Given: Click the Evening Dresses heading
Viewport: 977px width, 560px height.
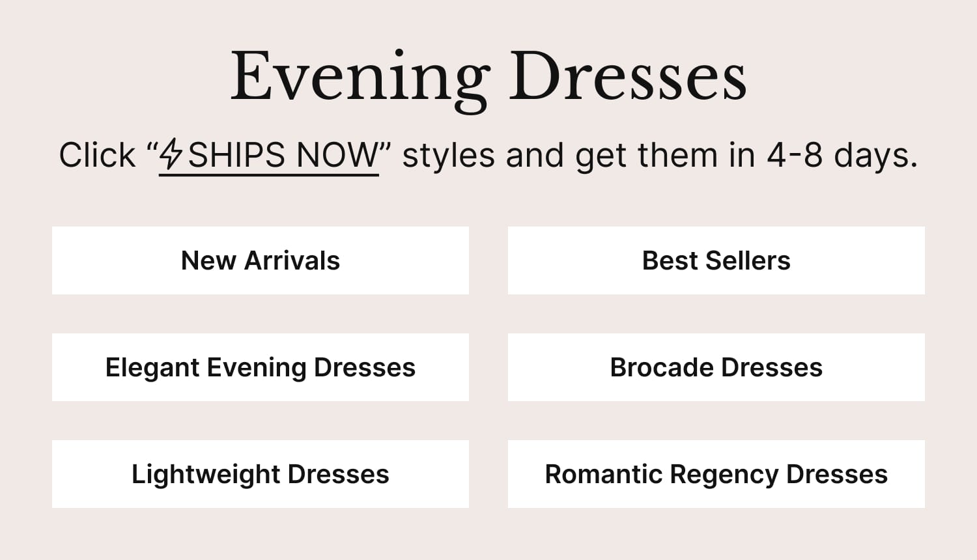Looking at the screenshot, I should click(488, 77).
